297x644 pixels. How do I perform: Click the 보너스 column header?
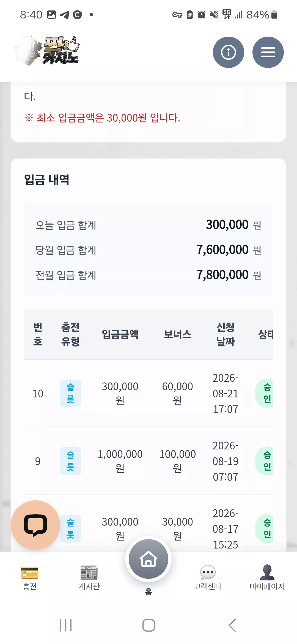(x=178, y=334)
